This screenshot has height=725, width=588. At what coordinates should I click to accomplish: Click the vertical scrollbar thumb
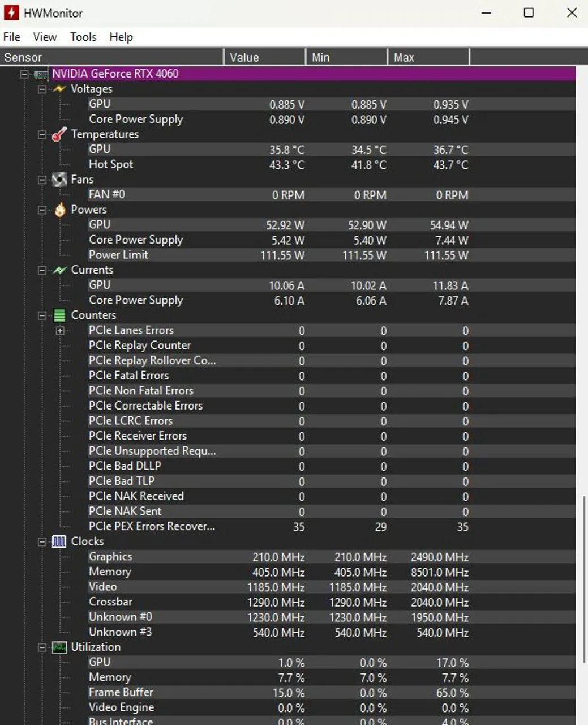point(585,579)
